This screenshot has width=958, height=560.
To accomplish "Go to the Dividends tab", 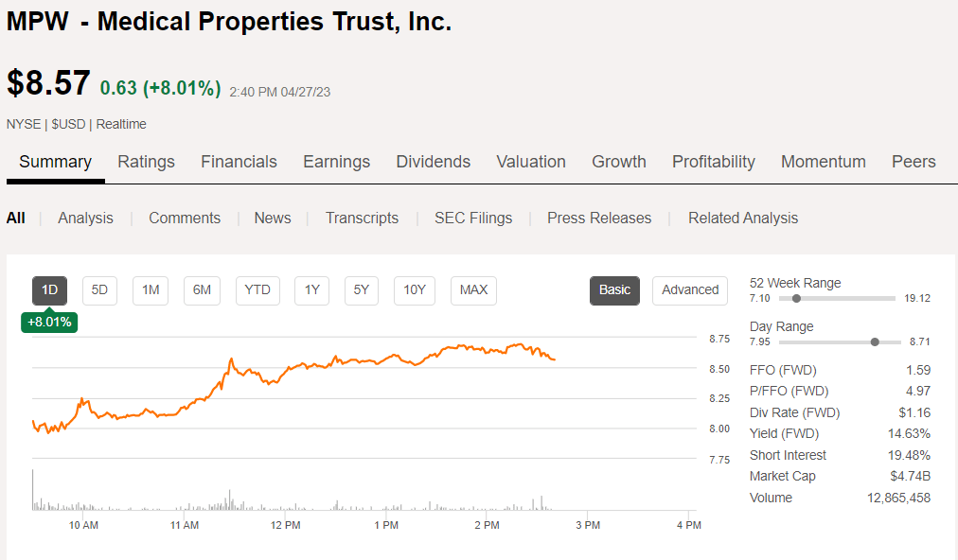I will 433,162.
